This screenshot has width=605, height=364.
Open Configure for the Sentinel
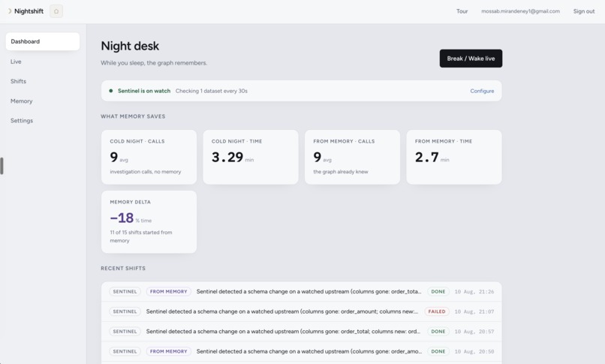482,91
